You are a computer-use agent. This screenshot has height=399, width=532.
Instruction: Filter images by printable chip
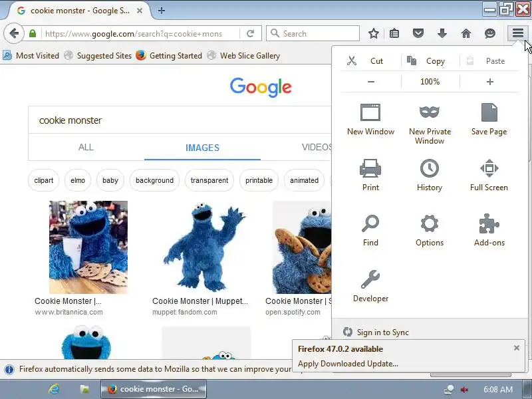pyautogui.click(x=259, y=180)
